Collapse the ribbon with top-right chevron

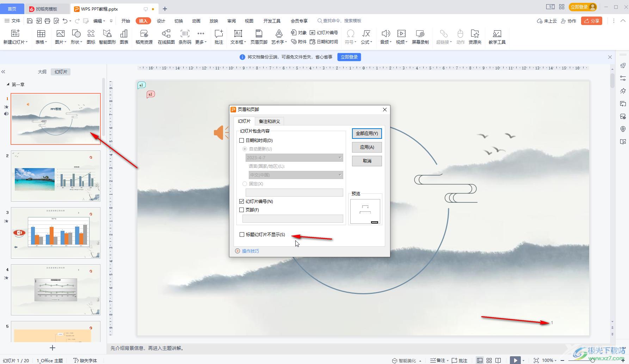(623, 21)
